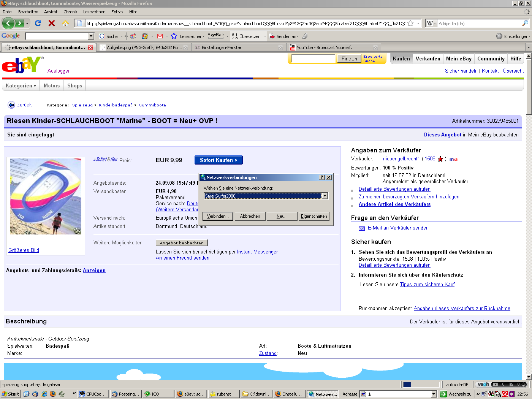The image size is (532, 399).
Task: Close the eBay schlauchboot tab
Action: 90,47
